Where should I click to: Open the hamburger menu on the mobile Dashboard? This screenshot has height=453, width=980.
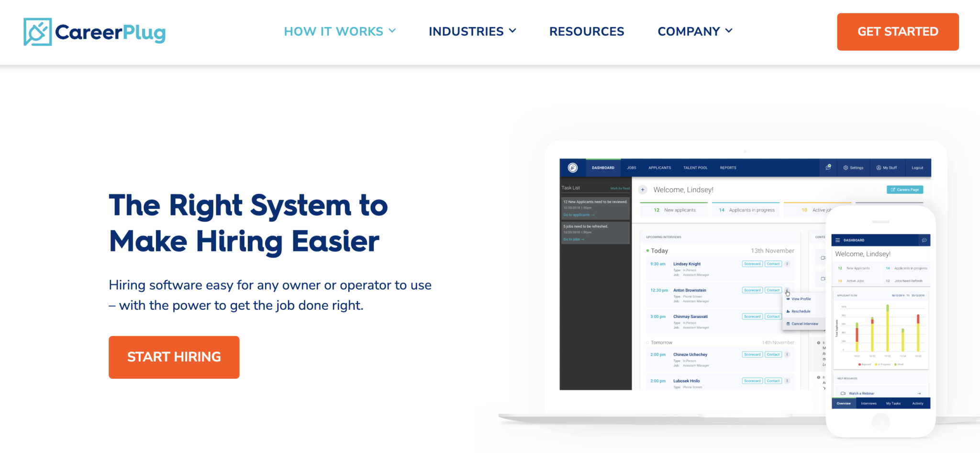[x=838, y=240]
